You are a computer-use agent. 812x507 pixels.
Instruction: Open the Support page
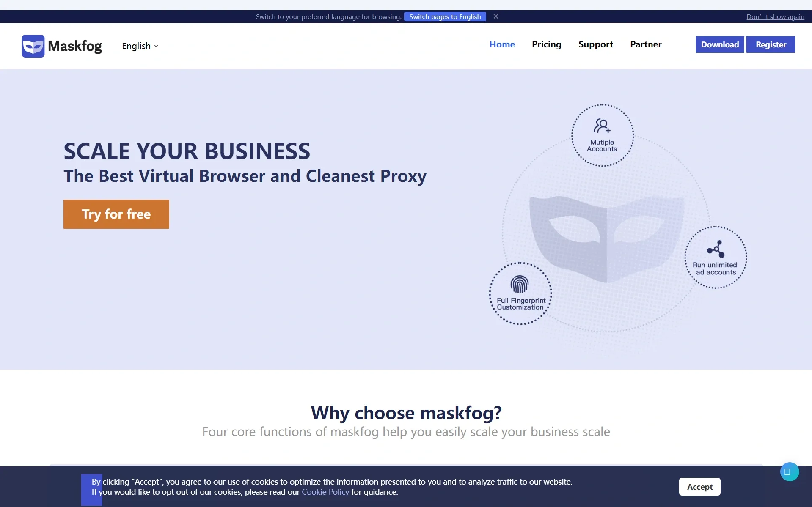tap(595, 44)
